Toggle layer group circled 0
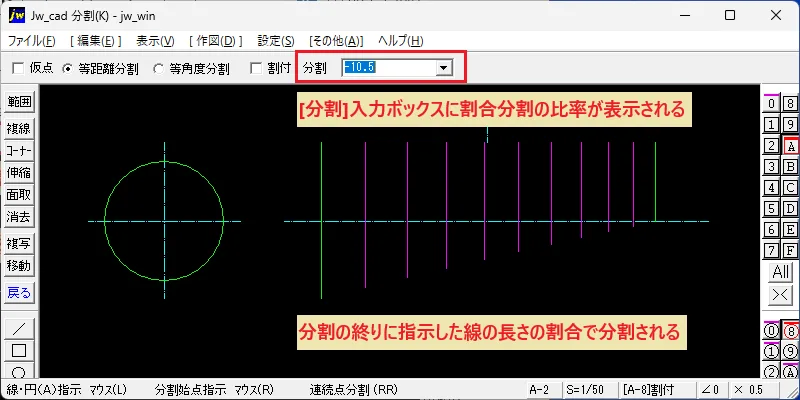This screenshot has height=400, width=800. click(771, 331)
